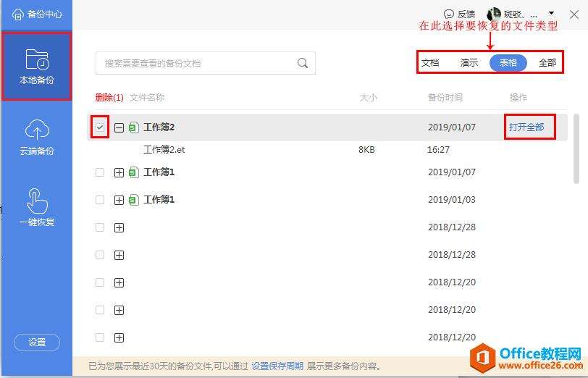588x378 pixels.
Task: Click the 16:27 backup time
Action: coord(438,150)
